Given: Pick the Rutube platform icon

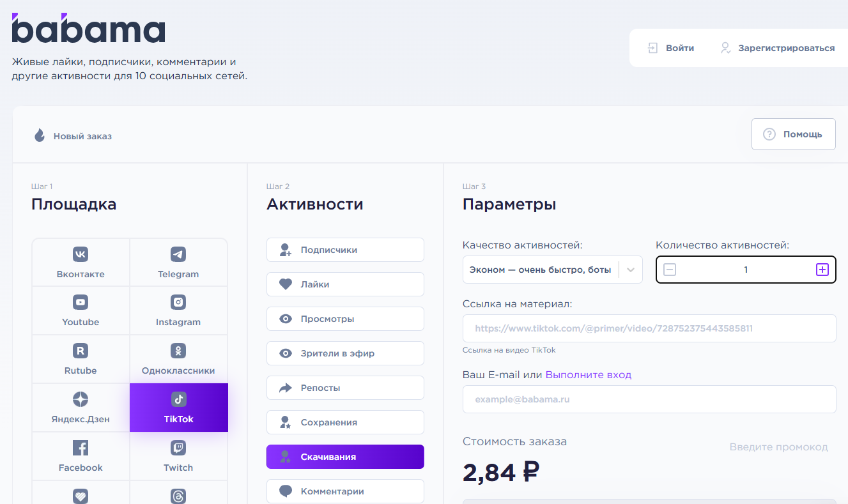Looking at the screenshot, I should point(81,351).
